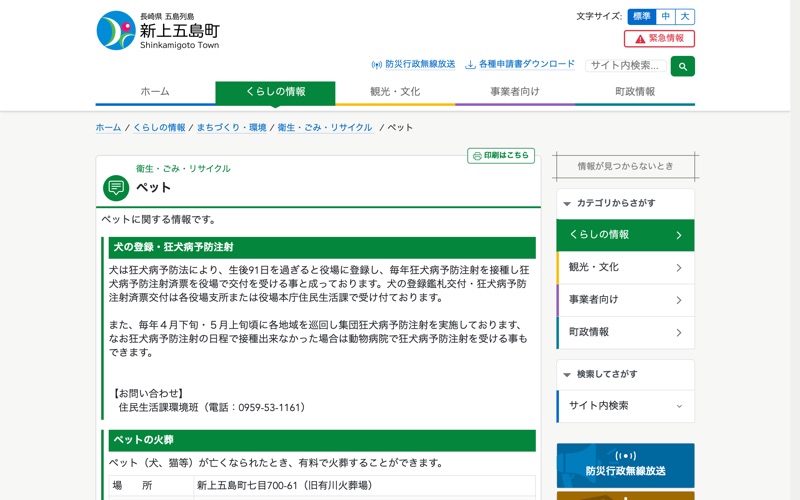The height and width of the screenshot is (500, 800).
Task: Click phone number 0959-53-1161 text
Action: click(x=269, y=408)
